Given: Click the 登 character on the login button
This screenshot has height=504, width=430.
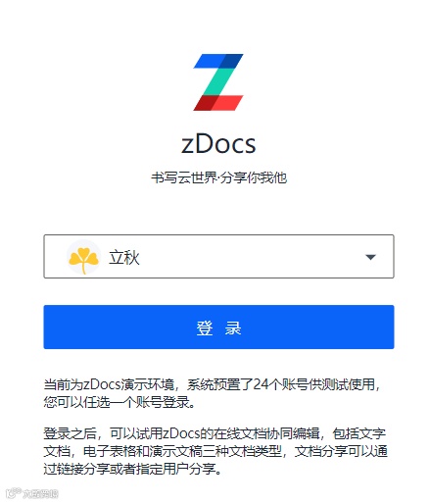Looking at the screenshot, I should pyautogui.click(x=205, y=328).
